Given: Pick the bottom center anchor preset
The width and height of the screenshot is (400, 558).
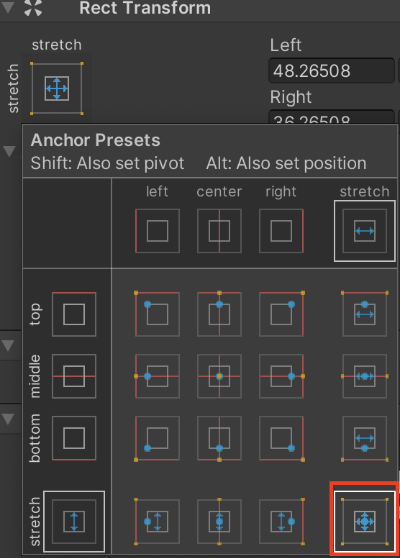Looking at the screenshot, I should [219, 438].
